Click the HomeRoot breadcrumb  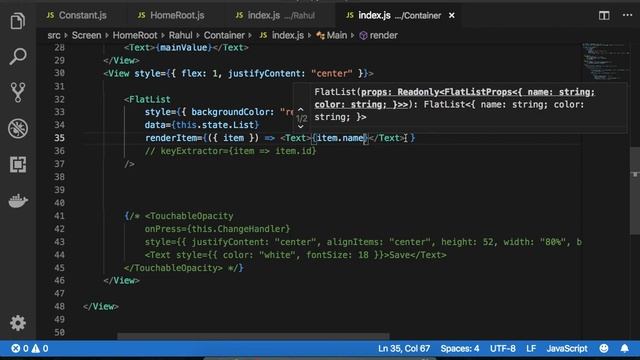135,36
